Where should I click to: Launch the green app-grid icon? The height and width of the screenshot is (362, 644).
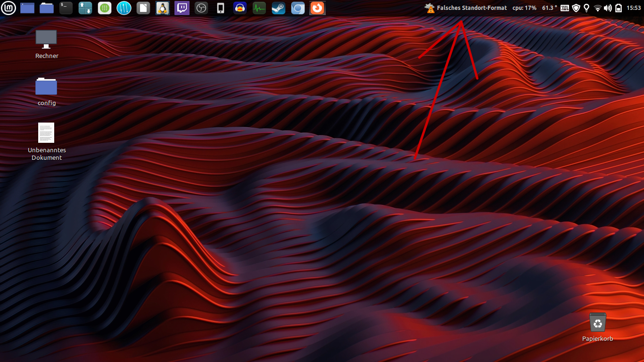point(105,8)
